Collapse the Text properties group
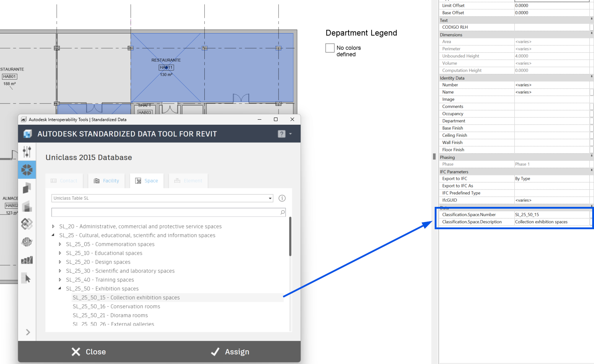Image resolution: width=594 pixels, height=364 pixels. 591,19
